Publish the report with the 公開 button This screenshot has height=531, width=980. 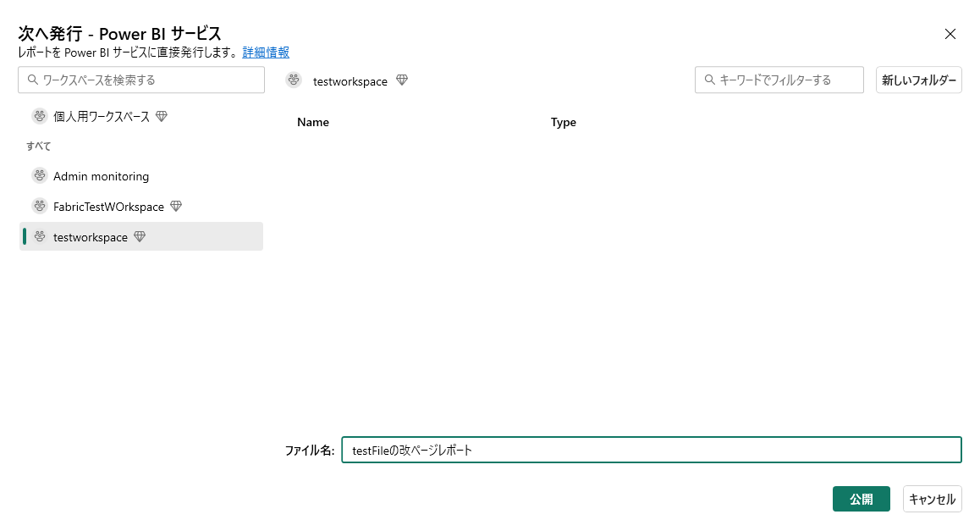862,499
